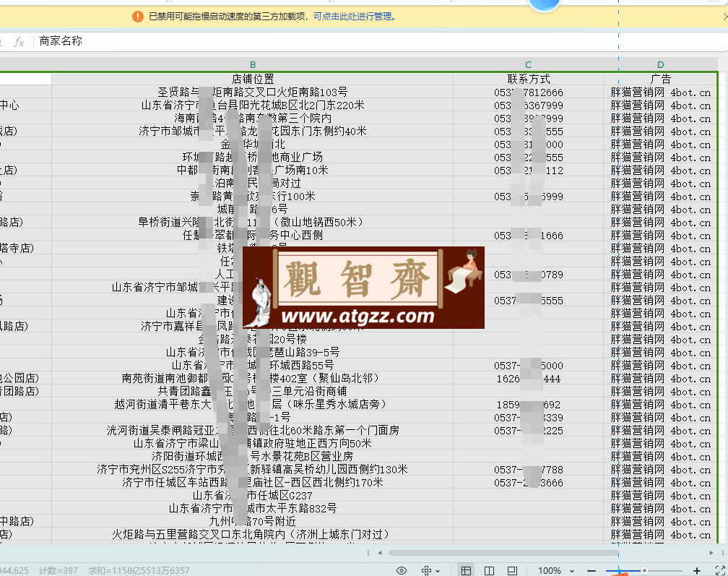Select the 广告 header cell
Viewport: 728px width, 576px height.
pos(661,79)
